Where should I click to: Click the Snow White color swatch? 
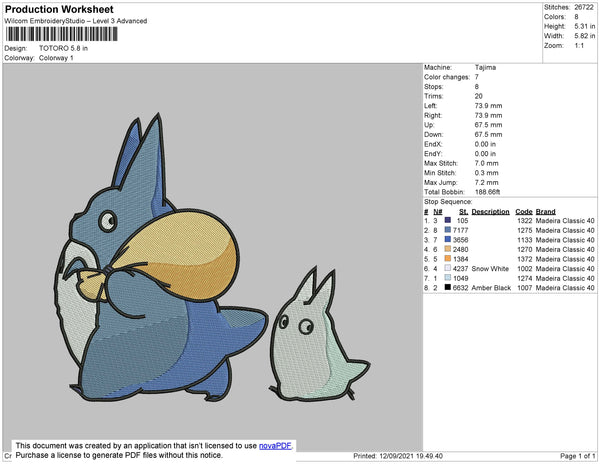tap(448, 268)
